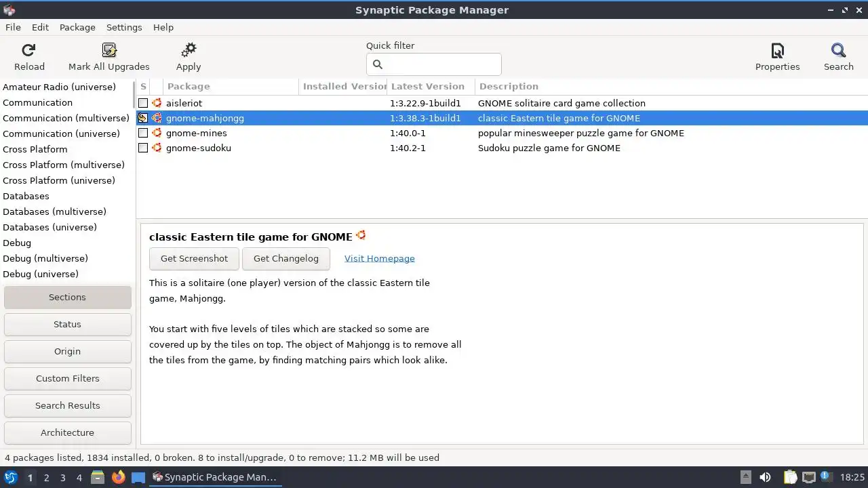Select the gnome-sudoku package row
This screenshot has width=868, height=488.
(502, 148)
